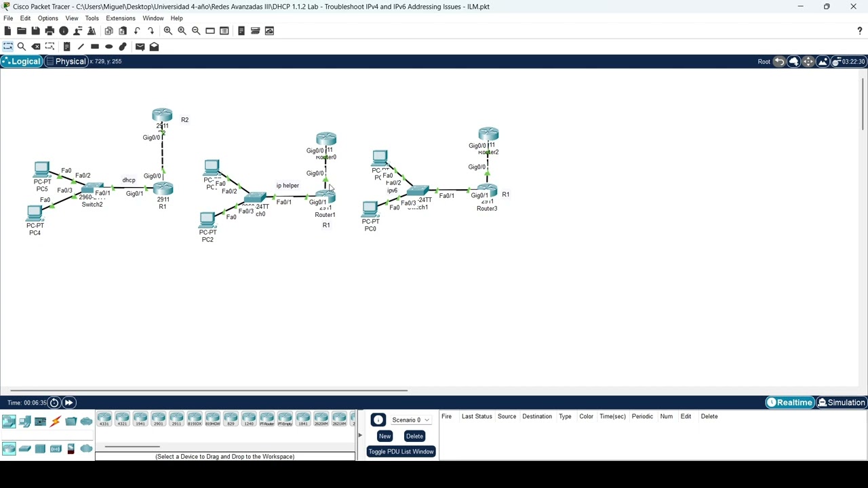Undo the last action with the Undo arrow
The height and width of the screenshot is (488, 868).
pyautogui.click(x=137, y=30)
